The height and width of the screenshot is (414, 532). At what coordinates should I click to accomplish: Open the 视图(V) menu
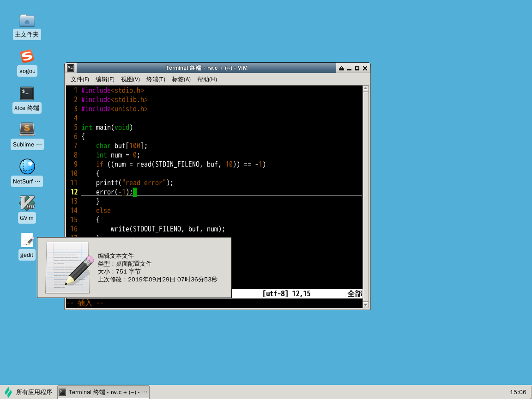coord(130,79)
